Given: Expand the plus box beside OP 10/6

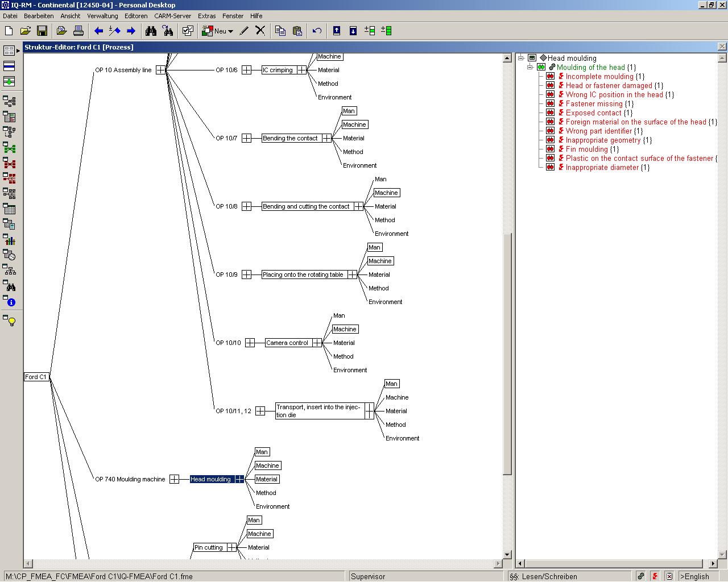Looking at the screenshot, I should (x=246, y=70).
